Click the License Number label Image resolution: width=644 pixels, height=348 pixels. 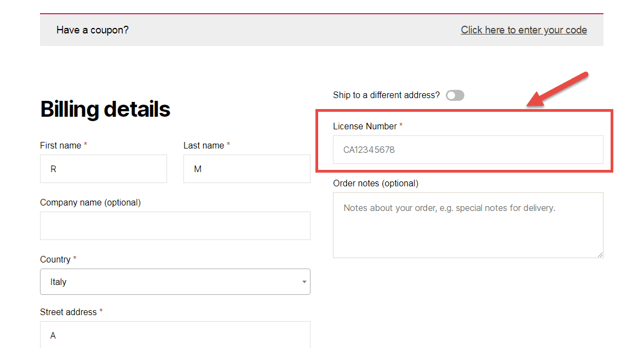click(x=365, y=126)
